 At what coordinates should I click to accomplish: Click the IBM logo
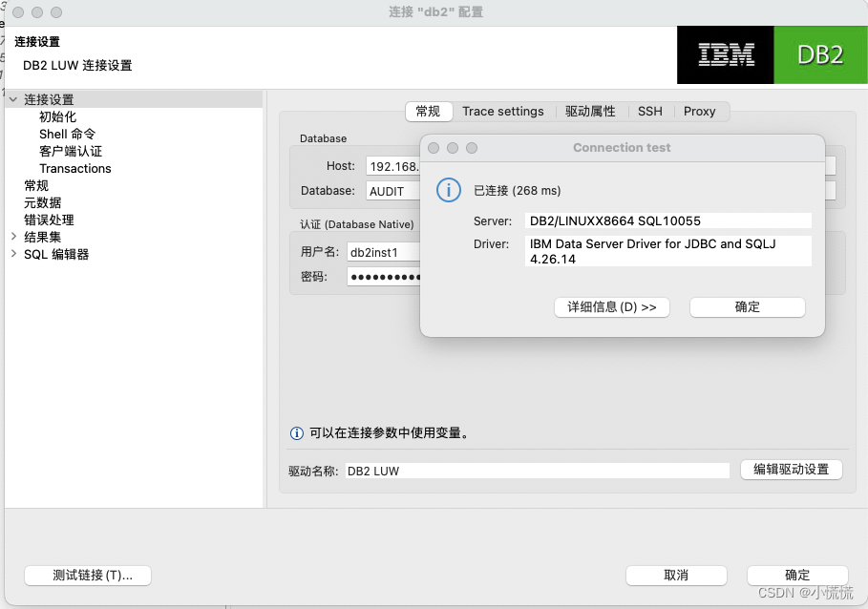[x=724, y=55]
